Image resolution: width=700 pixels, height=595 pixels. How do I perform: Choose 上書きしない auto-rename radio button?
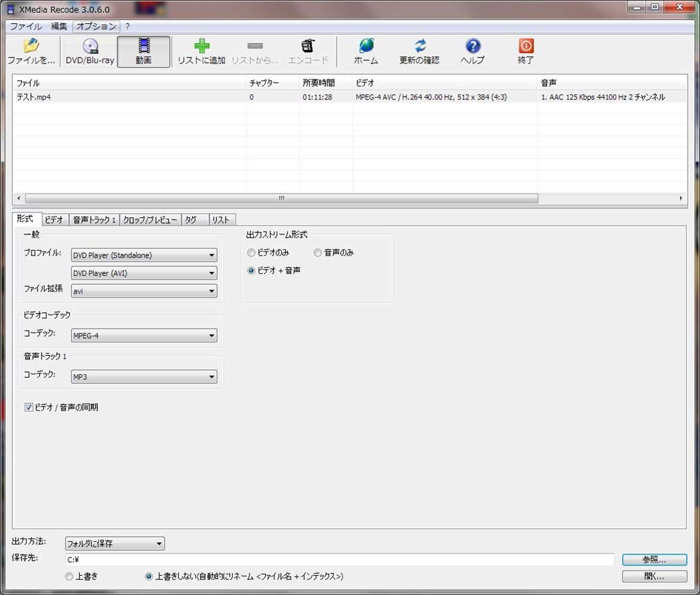[149, 577]
